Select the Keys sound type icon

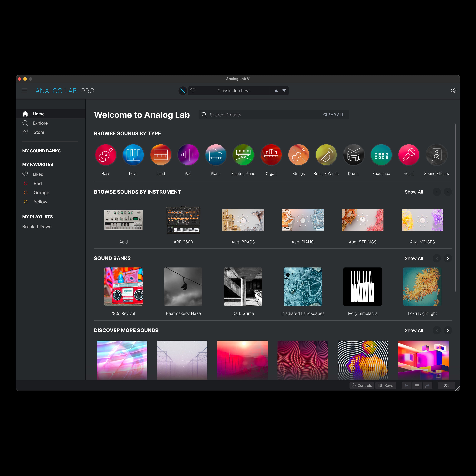click(133, 155)
